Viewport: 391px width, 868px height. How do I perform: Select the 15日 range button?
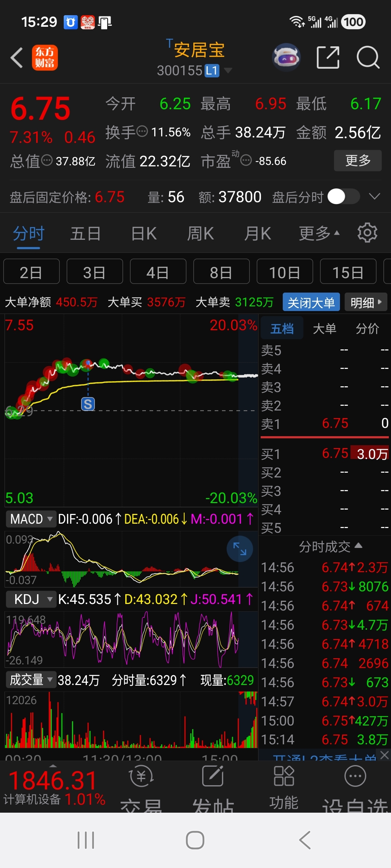348,271
